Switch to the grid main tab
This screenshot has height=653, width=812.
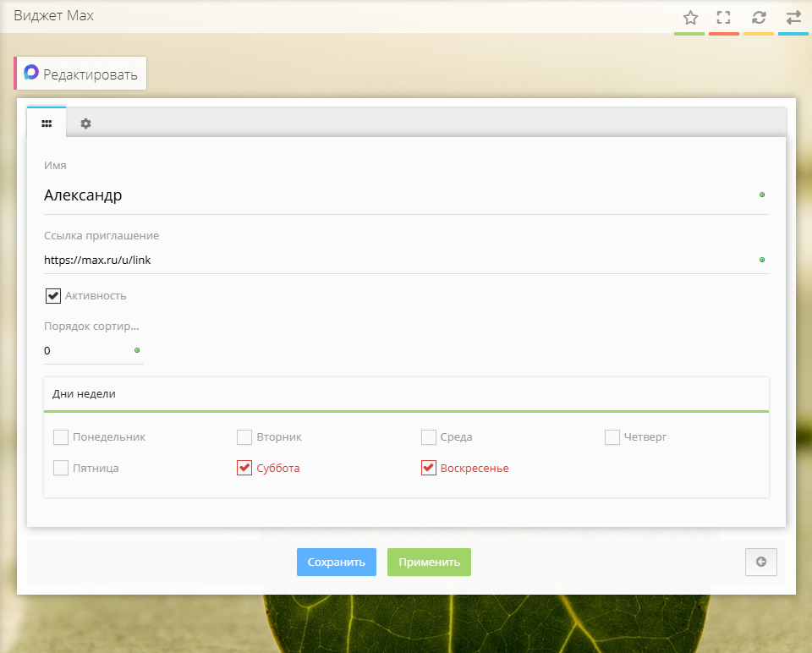click(47, 123)
